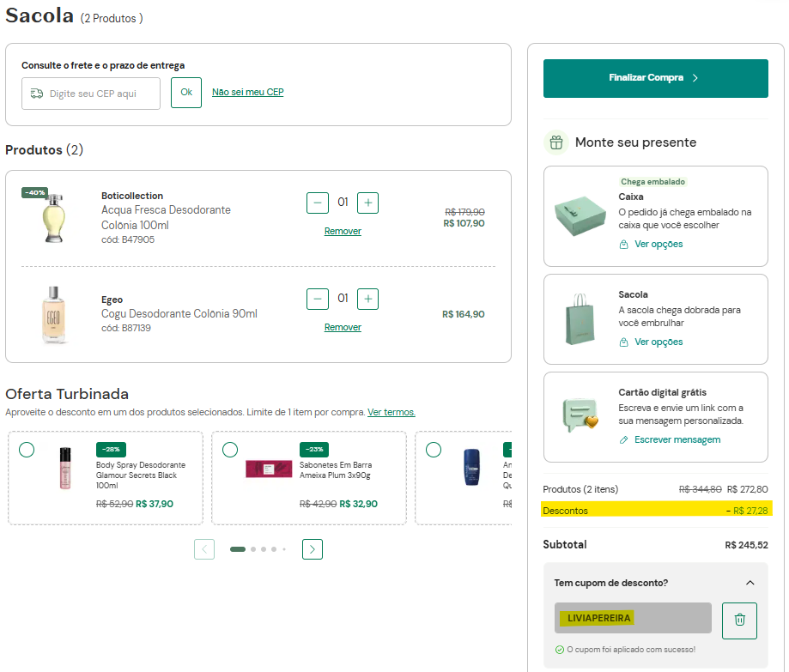Click product code cód: B47905
Screen dimensions: 789x672
point(128,240)
